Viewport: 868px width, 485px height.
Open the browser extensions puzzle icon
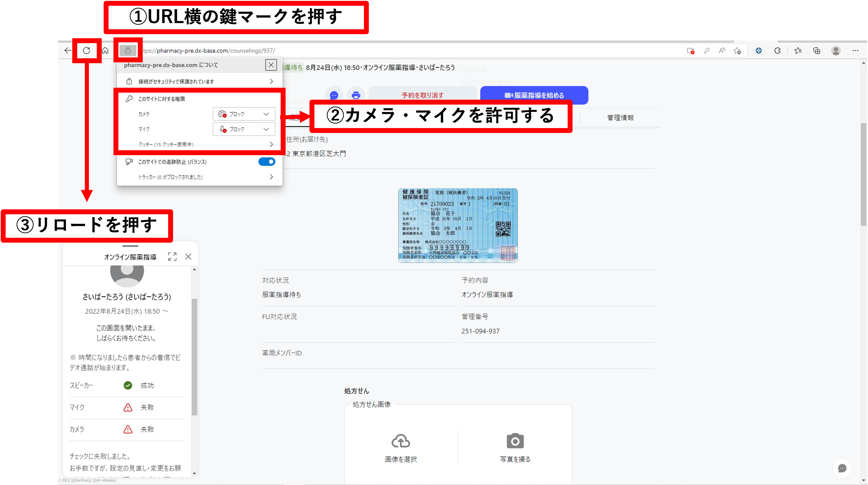click(x=777, y=51)
